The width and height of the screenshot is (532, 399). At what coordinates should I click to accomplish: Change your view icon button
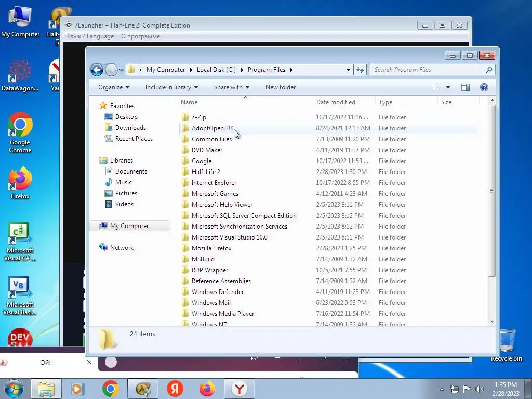(x=436, y=87)
